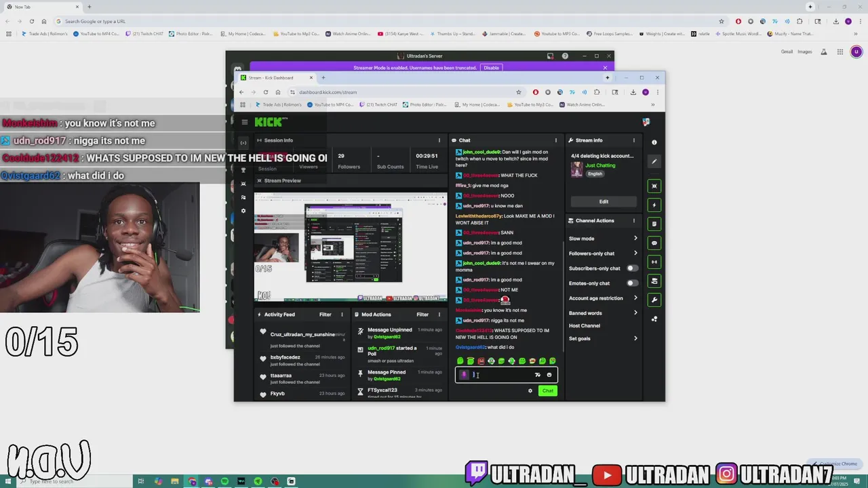Click the trophy icon in Kick left sidebar

coord(243,170)
